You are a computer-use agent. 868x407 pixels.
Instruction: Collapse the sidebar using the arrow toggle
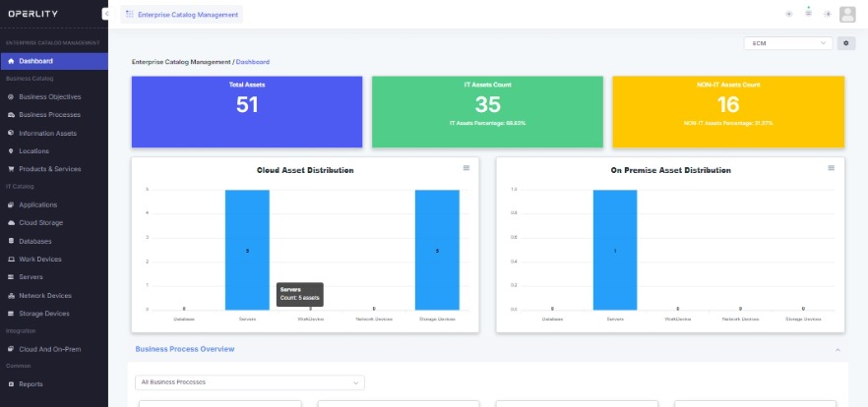(x=105, y=14)
